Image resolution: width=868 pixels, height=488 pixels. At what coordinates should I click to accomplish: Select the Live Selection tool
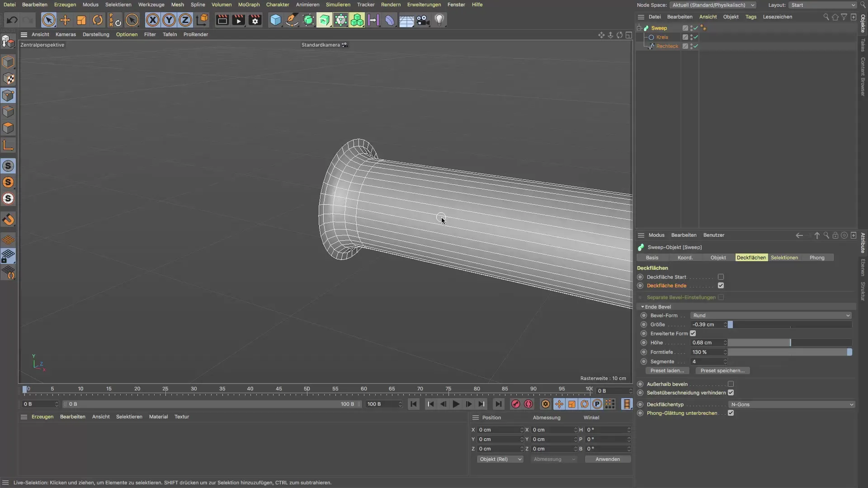(x=48, y=20)
